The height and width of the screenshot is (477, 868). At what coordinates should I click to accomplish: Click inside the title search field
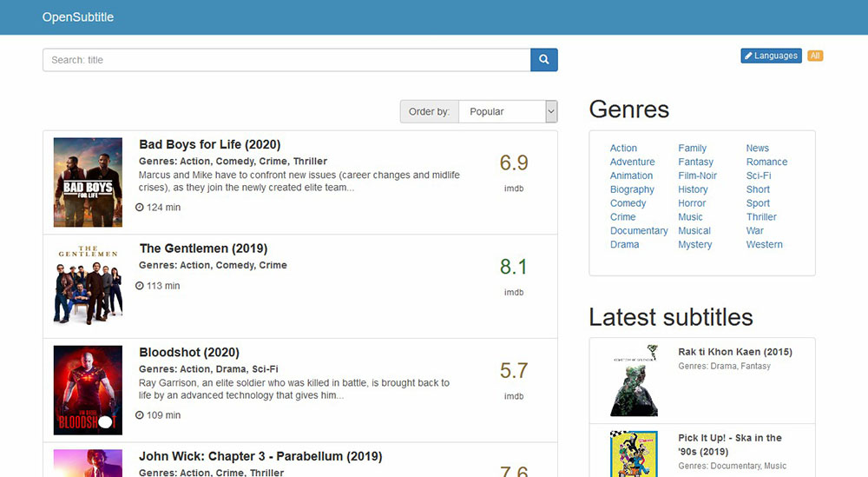(x=286, y=60)
